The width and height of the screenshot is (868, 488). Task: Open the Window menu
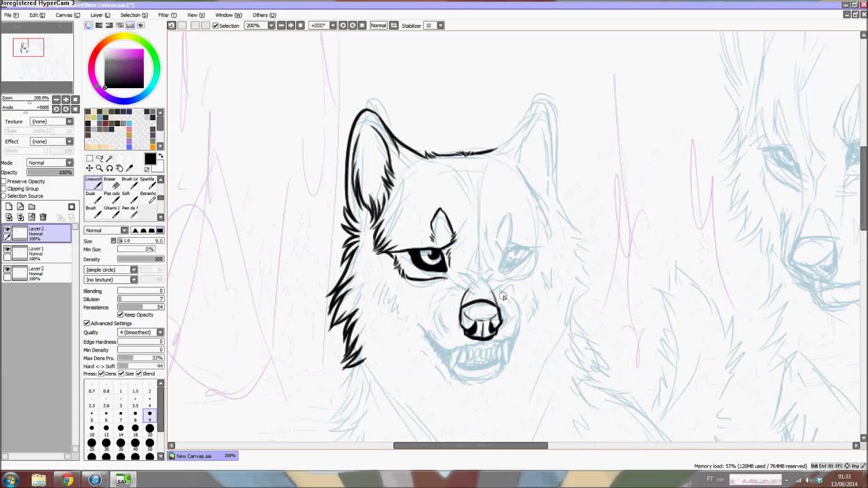click(x=228, y=15)
